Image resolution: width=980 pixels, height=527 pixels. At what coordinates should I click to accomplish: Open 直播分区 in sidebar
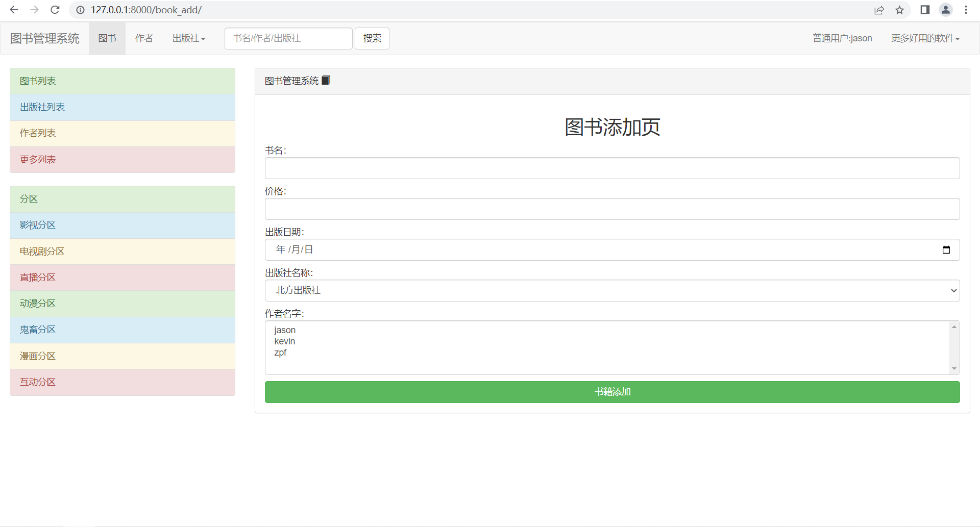pos(122,278)
